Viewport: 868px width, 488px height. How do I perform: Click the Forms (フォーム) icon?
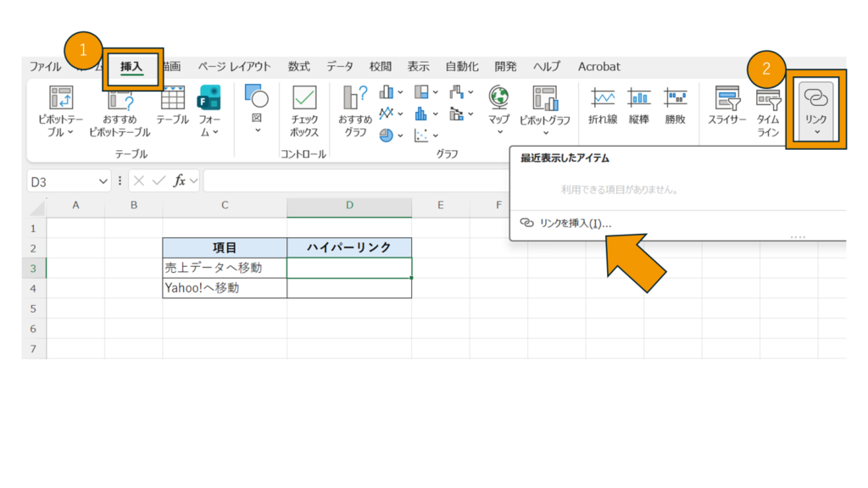(x=209, y=99)
